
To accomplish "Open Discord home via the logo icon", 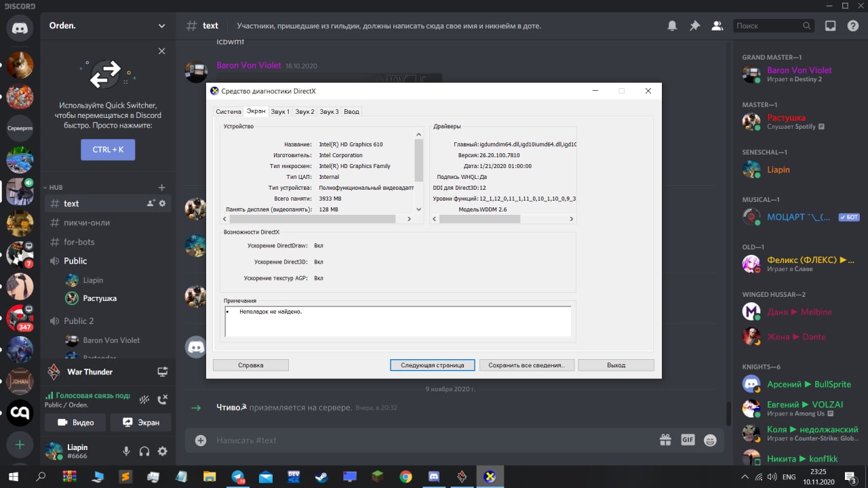I will point(20,28).
